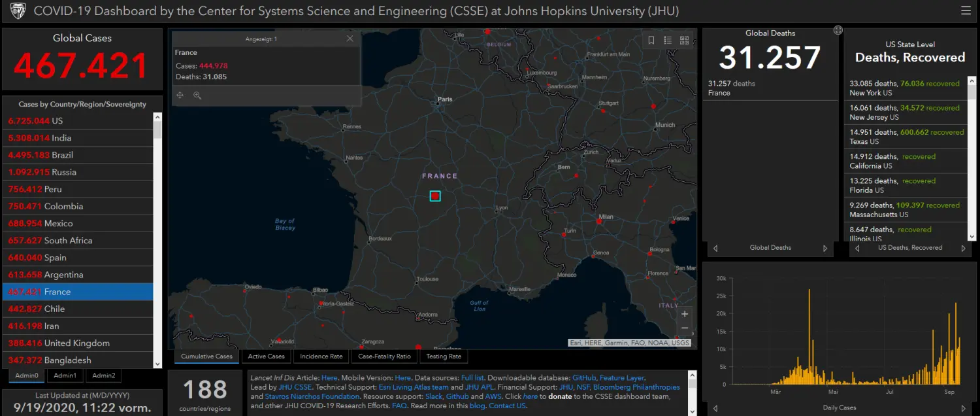This screenshot has width=980, height=416.
Task: Open the Esri Living Atlas team link
Action: (x=414, y=387)
